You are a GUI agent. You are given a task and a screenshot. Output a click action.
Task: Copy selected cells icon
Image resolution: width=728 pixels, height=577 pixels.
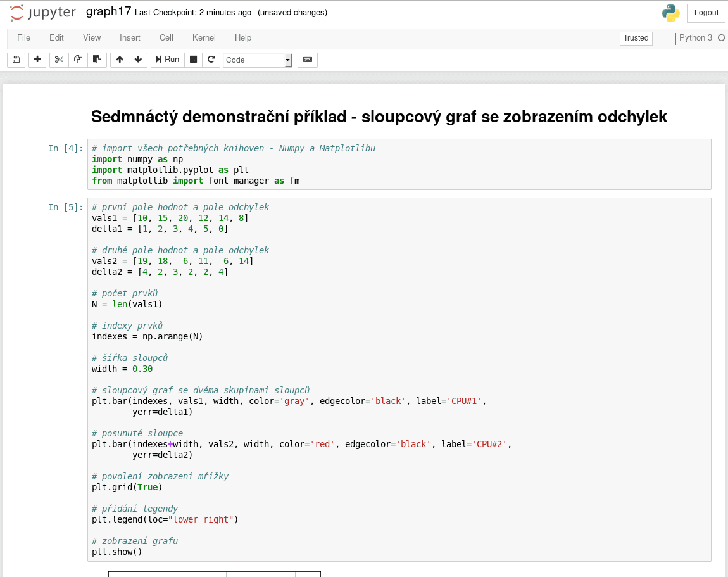pos(78,60)
